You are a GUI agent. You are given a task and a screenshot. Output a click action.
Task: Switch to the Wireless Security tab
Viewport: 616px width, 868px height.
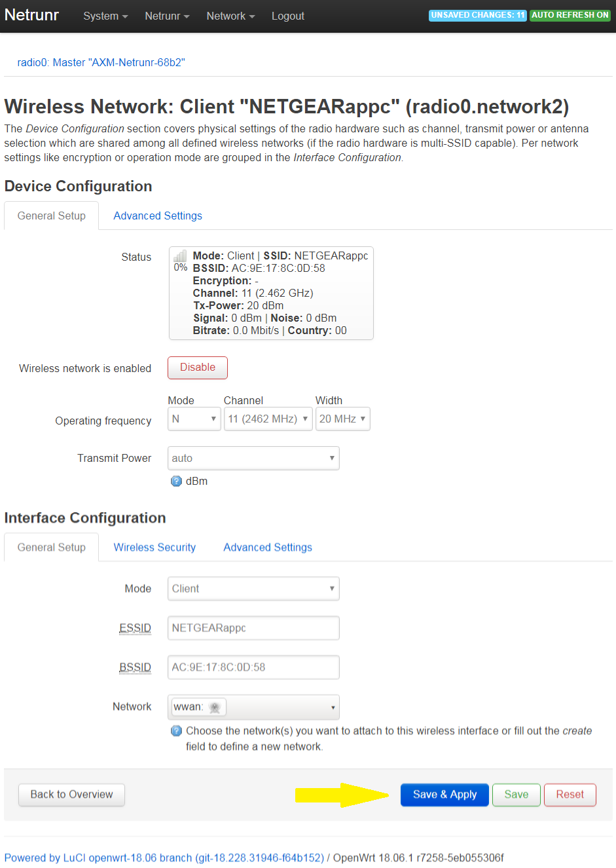154,547
